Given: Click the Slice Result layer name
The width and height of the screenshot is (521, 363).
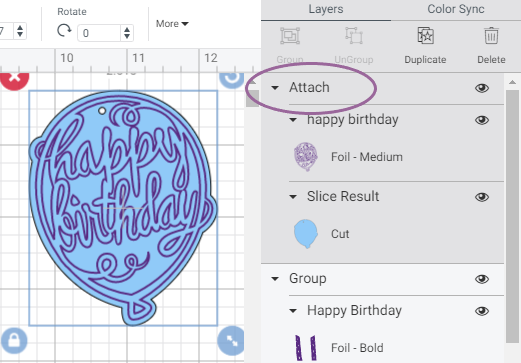Looking at the screenshot, I should [343, 197].
